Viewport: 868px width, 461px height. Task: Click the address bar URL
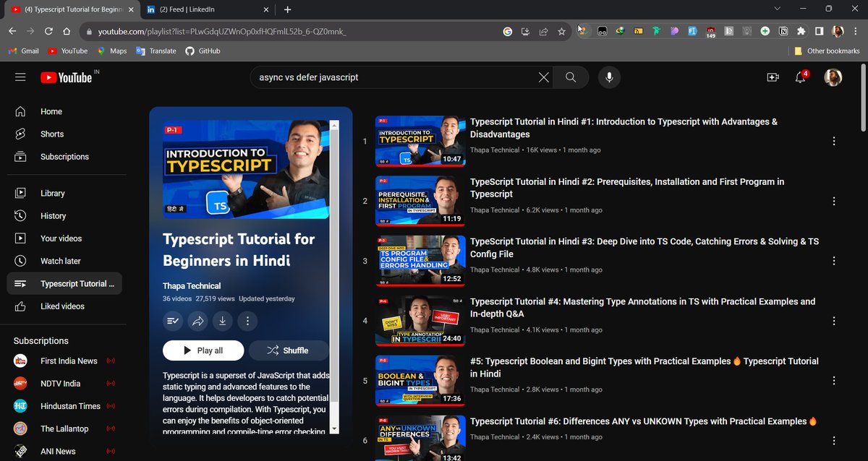coord(221,32)
